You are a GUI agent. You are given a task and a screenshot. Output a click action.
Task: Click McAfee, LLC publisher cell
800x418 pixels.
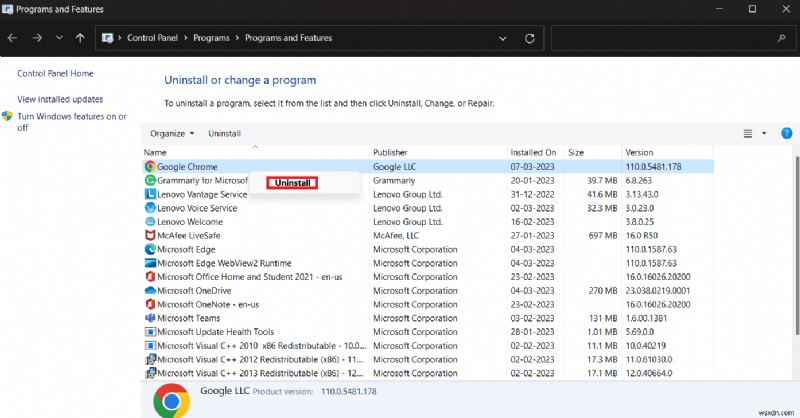pyautogui.click(x=396, y=235)
